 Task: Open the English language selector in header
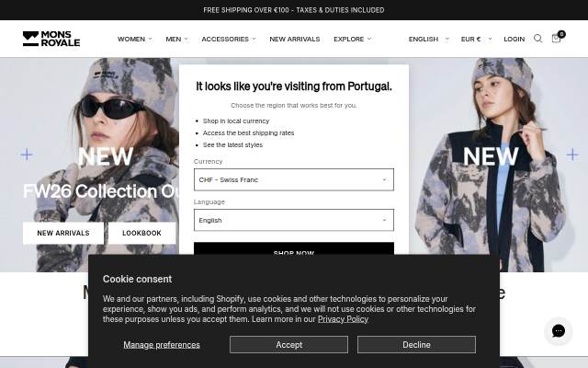coord(429,39)
